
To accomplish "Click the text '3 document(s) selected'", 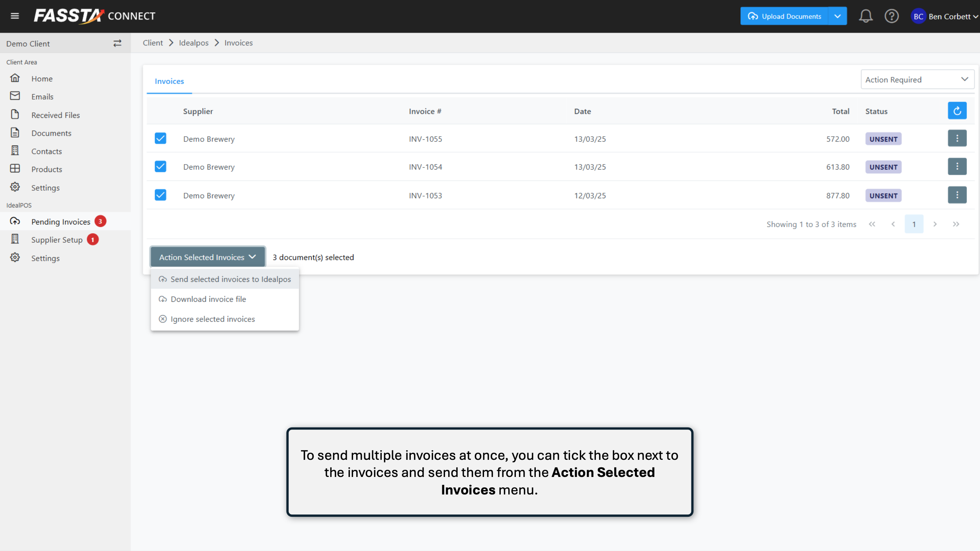I will (x=313, y=257).
